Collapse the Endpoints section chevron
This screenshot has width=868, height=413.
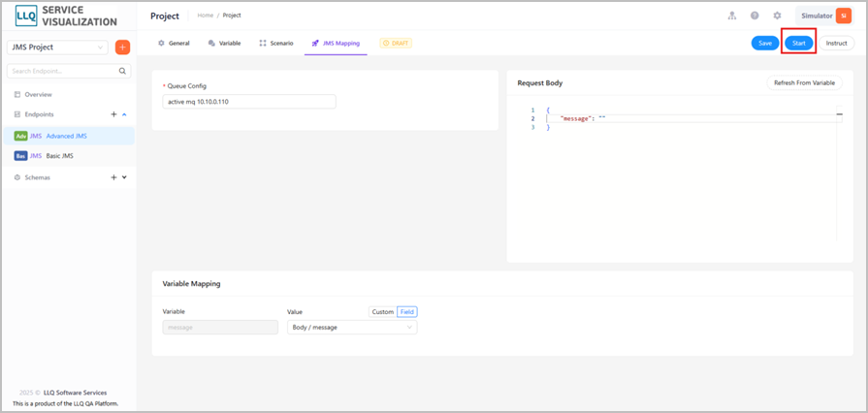point(124,114)
